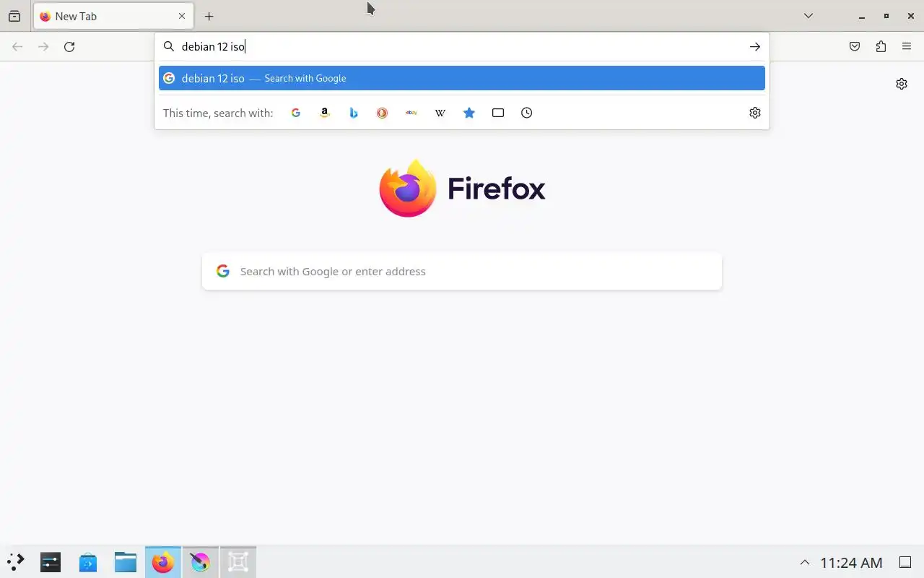Open the Krita paint app in the taskbar

tap(201, 561)
